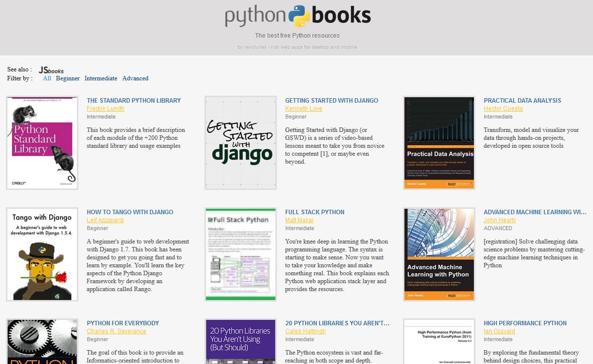
Task: Visit author Caleb Hattingh link
Action: 305,331
